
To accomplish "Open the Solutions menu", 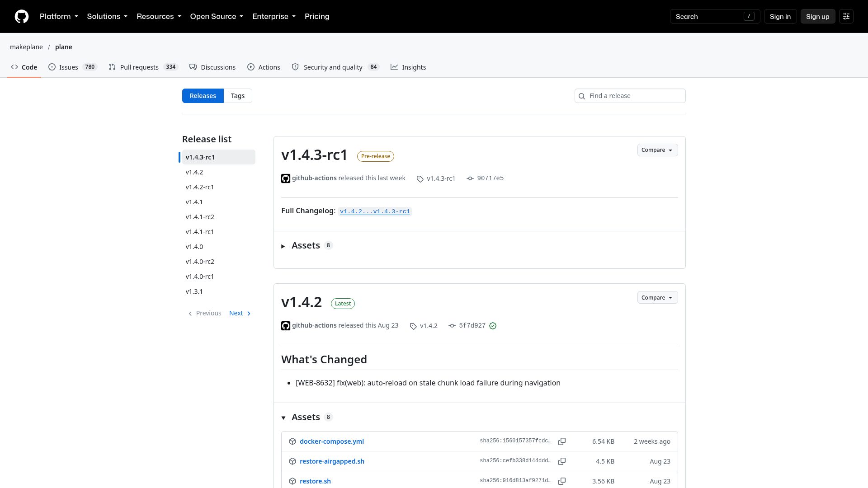I will [107, 16].
